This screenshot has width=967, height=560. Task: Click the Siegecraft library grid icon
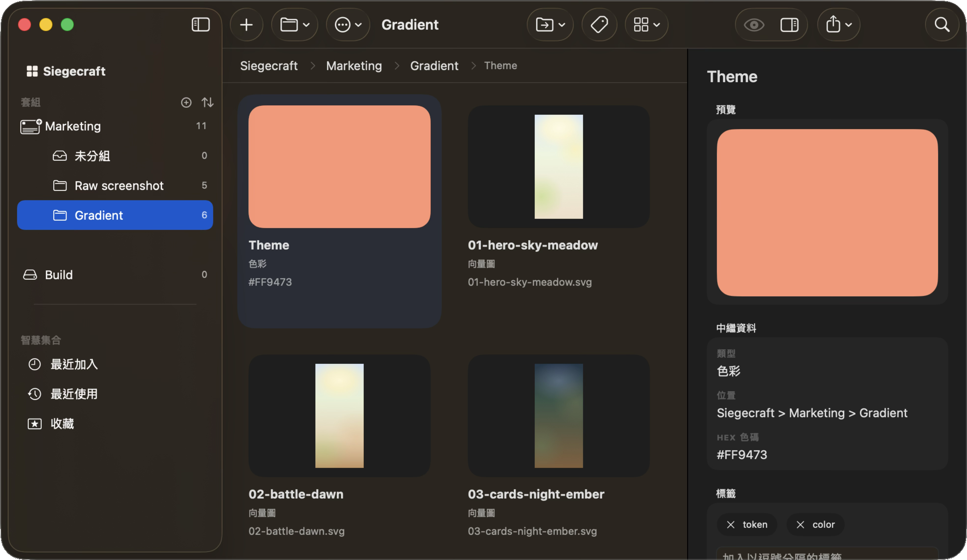(32, 71)
